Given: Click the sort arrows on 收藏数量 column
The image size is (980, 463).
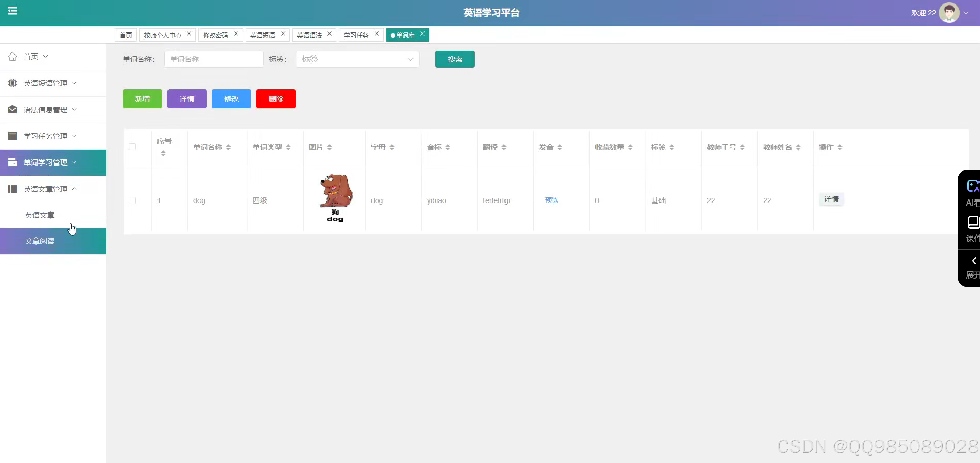Looking at the screenshot, I should [630, 147].
